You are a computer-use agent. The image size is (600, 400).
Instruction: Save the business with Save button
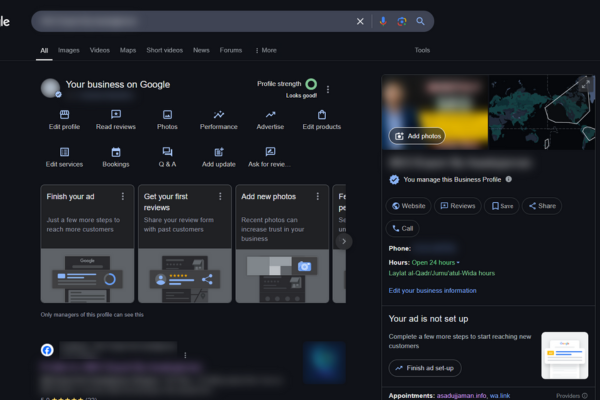coord(502,206)
